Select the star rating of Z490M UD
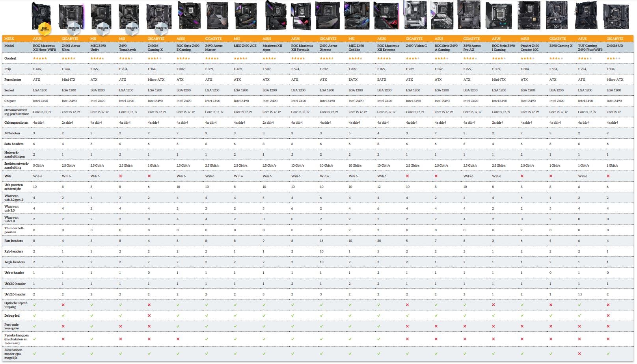The height and width of the screenshot is (364, 637). (613, 58)
